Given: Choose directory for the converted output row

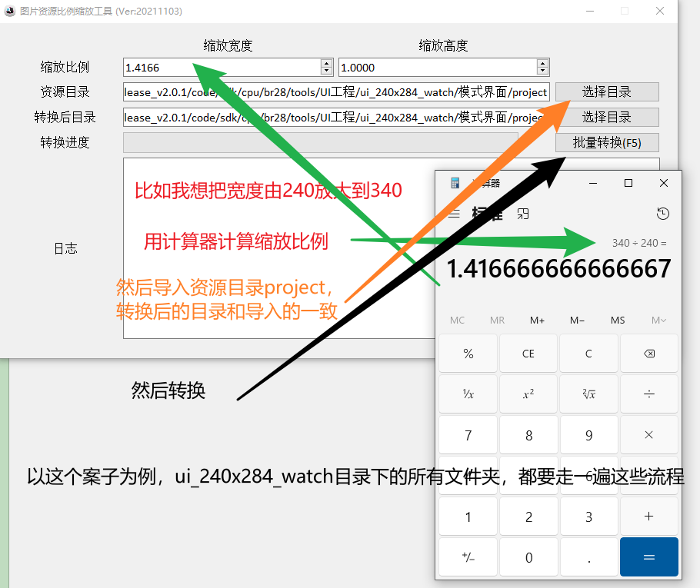Looking at the screenshot, I should coord(607,118).
